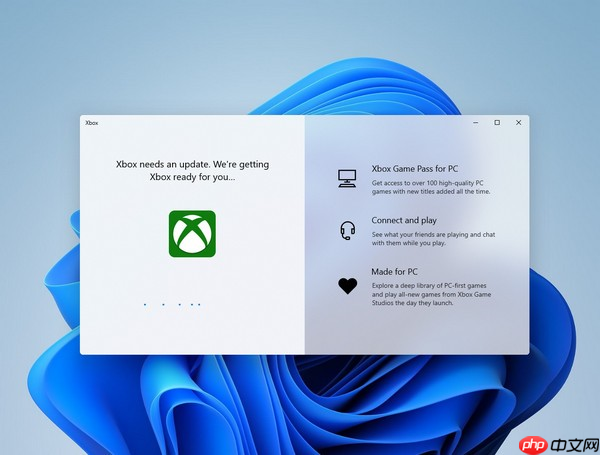The height and width of the screenshot is (455, 600).
Task: Click the 'See what your friends are playing' description
Action: pos(434,238)
